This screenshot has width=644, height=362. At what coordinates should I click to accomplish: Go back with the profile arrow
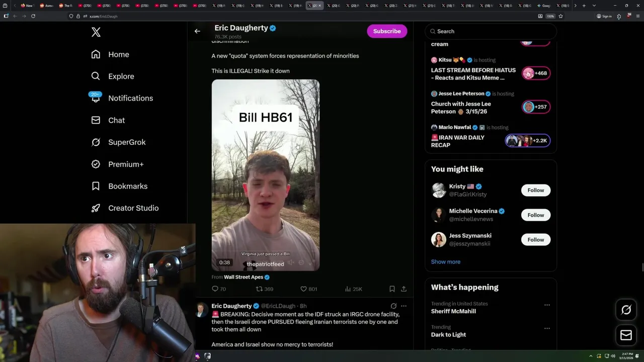click(197, 31)
